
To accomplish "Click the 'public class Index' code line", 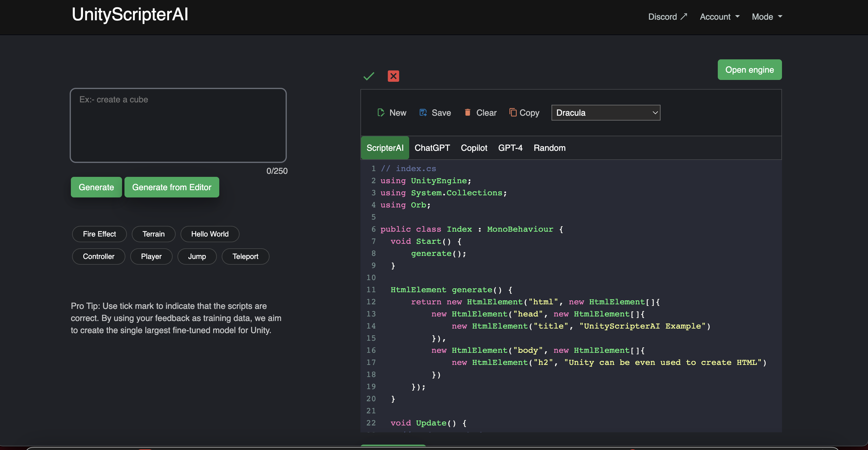I will [472, 229].
